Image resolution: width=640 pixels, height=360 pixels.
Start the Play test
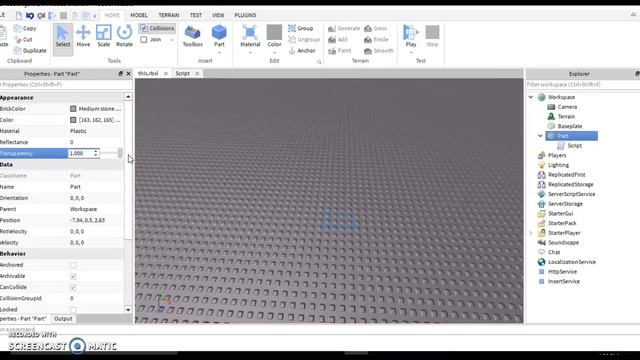click(x=411, y=35)
